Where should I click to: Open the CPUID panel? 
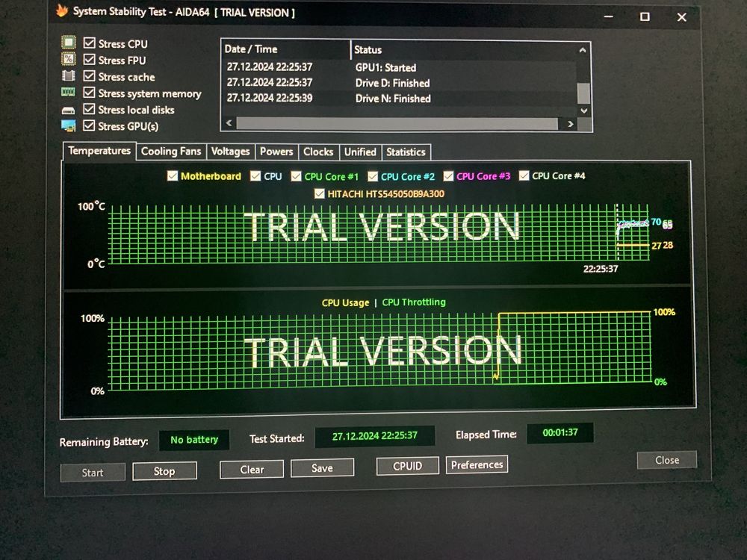click(x=407, y=466)
